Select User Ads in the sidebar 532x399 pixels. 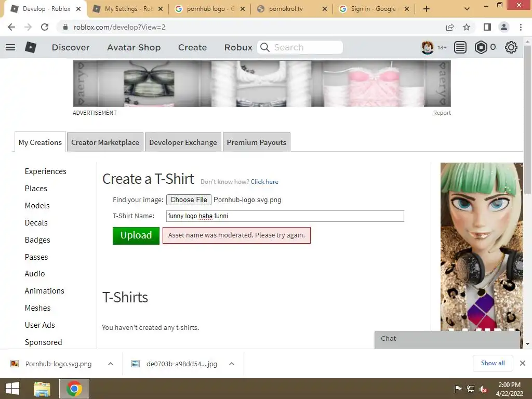coord(39,325)
